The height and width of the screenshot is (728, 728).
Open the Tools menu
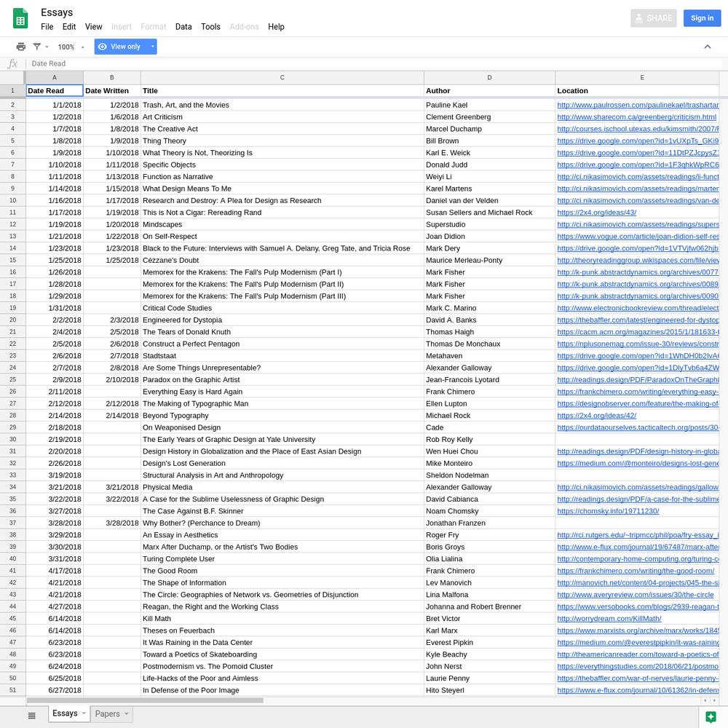[210, 26]
